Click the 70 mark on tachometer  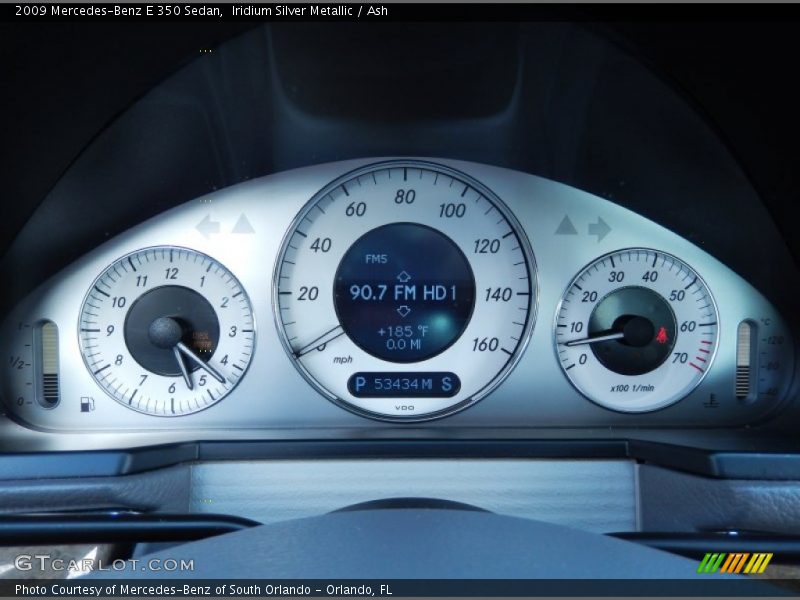(x=680, y=358)
